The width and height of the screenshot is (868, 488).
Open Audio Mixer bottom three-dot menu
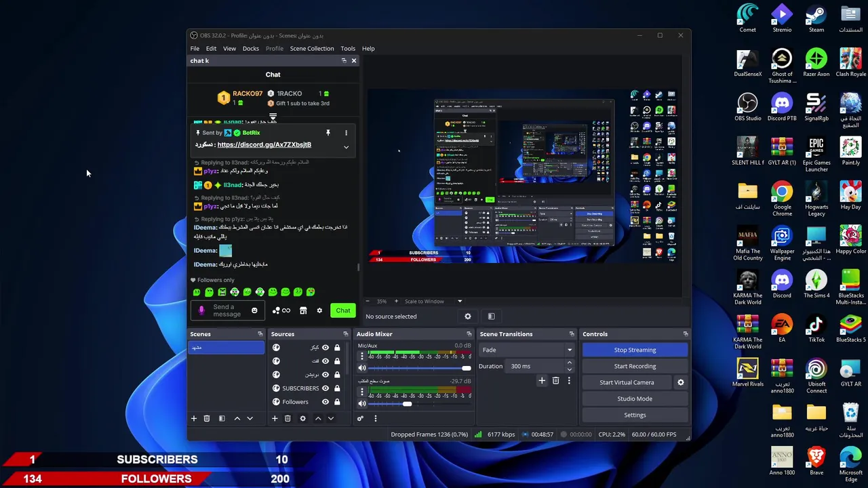click(375, 418)
